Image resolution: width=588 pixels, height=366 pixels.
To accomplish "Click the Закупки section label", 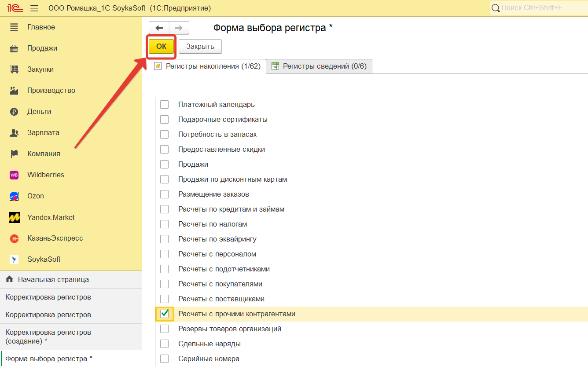I will tap(40, 70).
